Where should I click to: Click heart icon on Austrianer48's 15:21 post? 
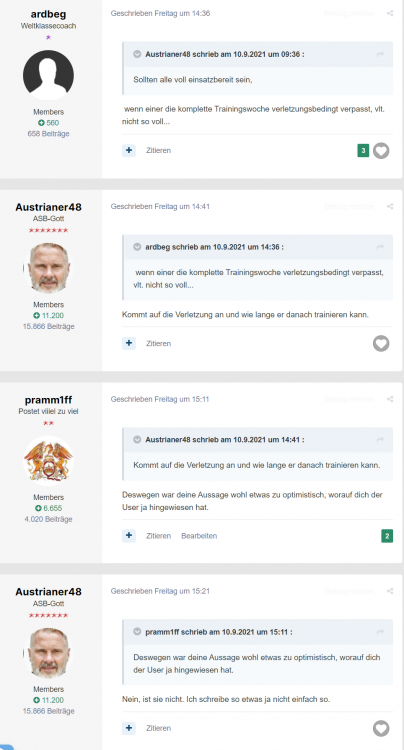pos(381,728)
